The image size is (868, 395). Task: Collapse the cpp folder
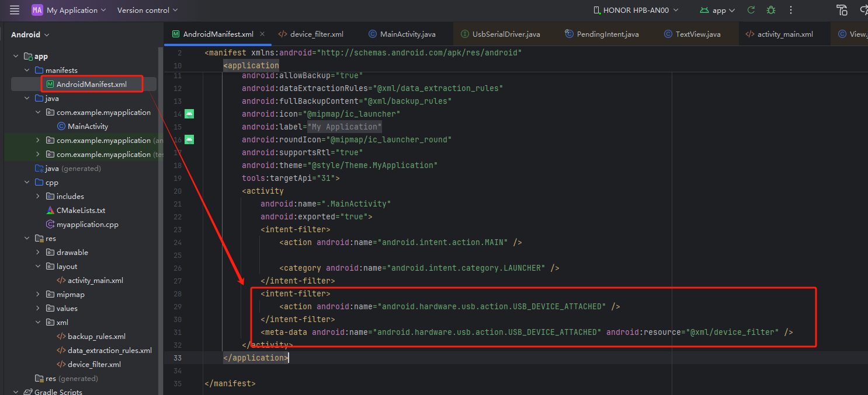(x=27, y=182)
